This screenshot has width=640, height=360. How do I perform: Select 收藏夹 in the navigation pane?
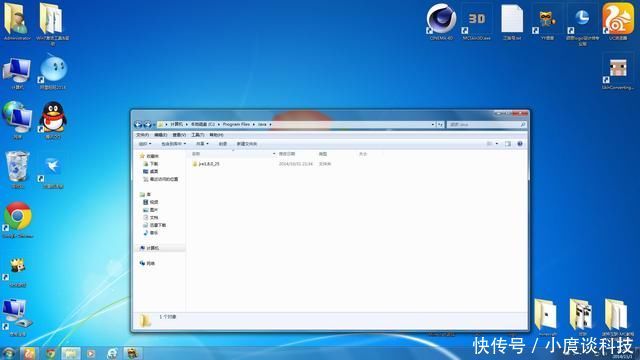point(149,156)
